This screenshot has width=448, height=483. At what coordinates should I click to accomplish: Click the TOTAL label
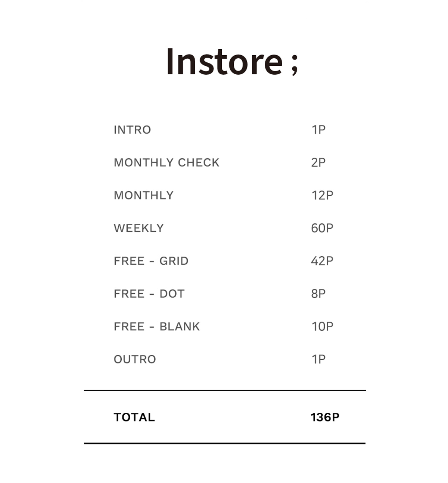[x=134, y=417]
